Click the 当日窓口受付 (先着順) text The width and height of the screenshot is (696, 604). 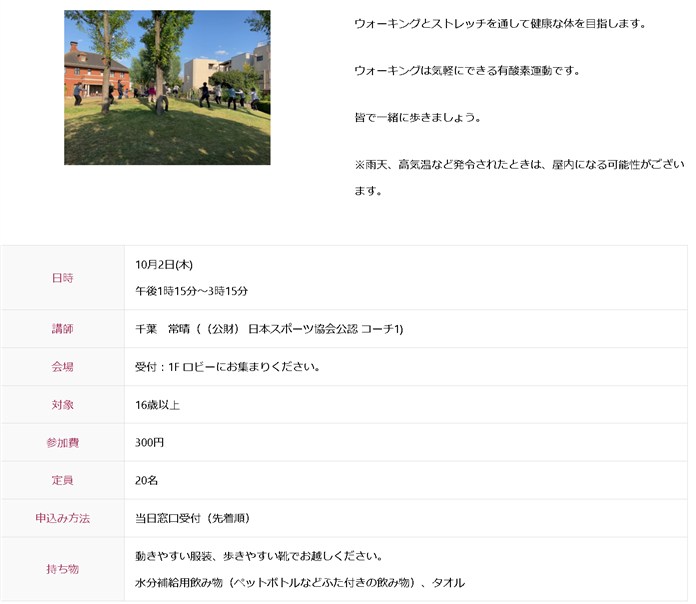pyautogui.click(x=192, y=519)
